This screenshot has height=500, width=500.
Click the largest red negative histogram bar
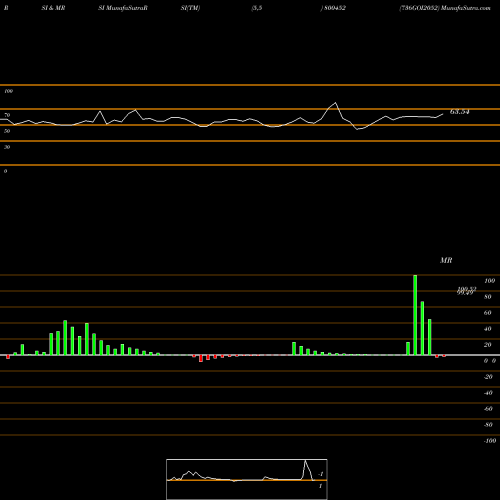tap(201, 358)
